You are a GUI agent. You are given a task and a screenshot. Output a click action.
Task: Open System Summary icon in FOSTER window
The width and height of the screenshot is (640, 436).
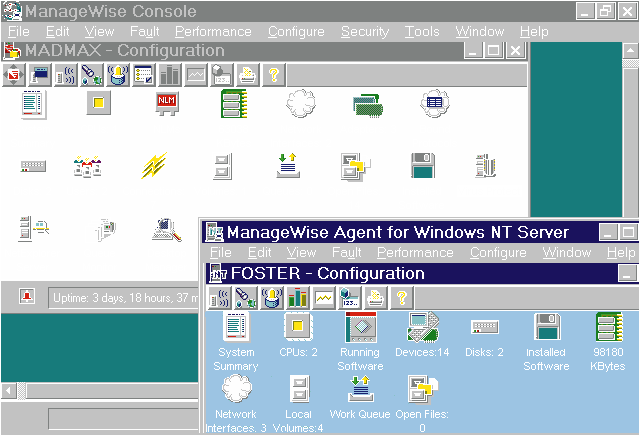click(x=236, y=327)
